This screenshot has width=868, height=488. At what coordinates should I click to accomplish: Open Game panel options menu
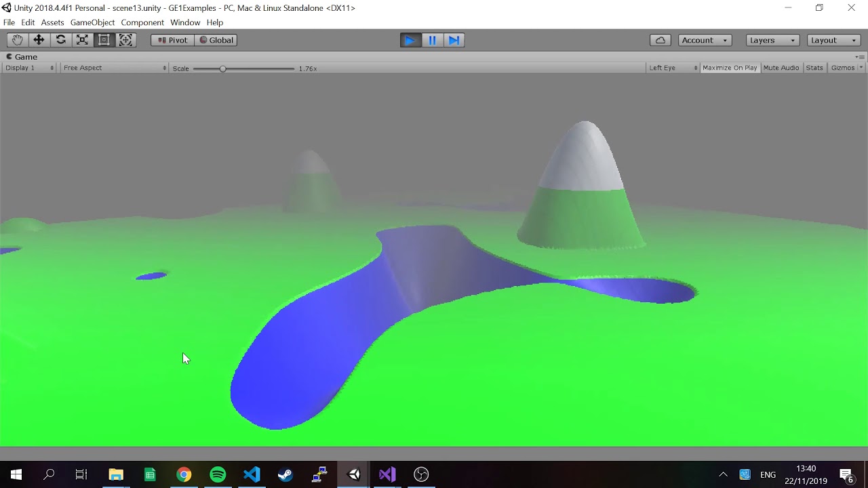click(x=860, y=57)
